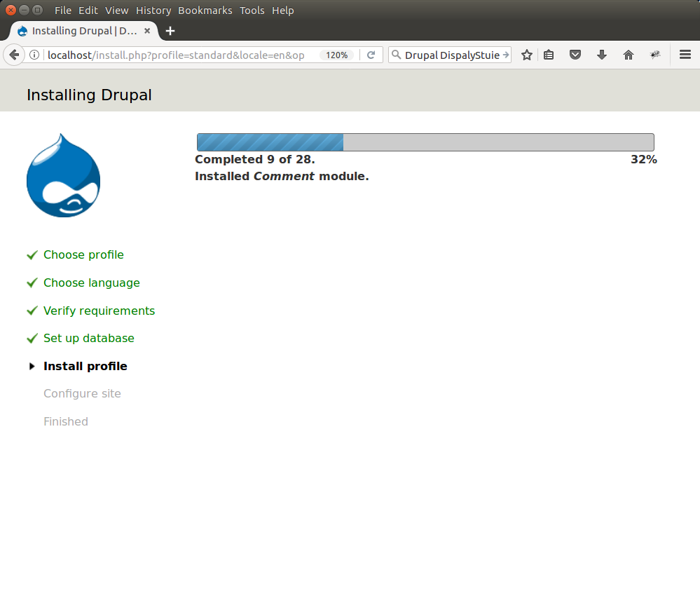Show bookmarks list icon in toolbar
700x605 pixels.
coord(549,55)
